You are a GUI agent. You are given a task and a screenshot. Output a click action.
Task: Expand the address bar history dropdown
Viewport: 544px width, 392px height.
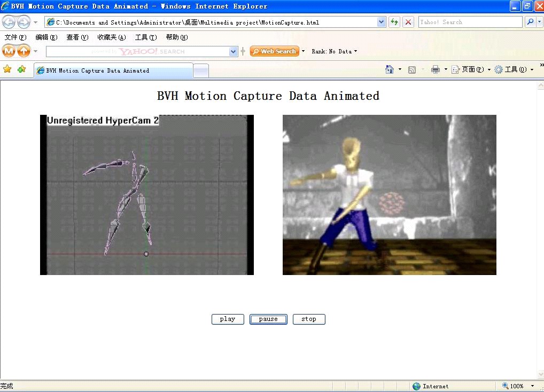382,22
